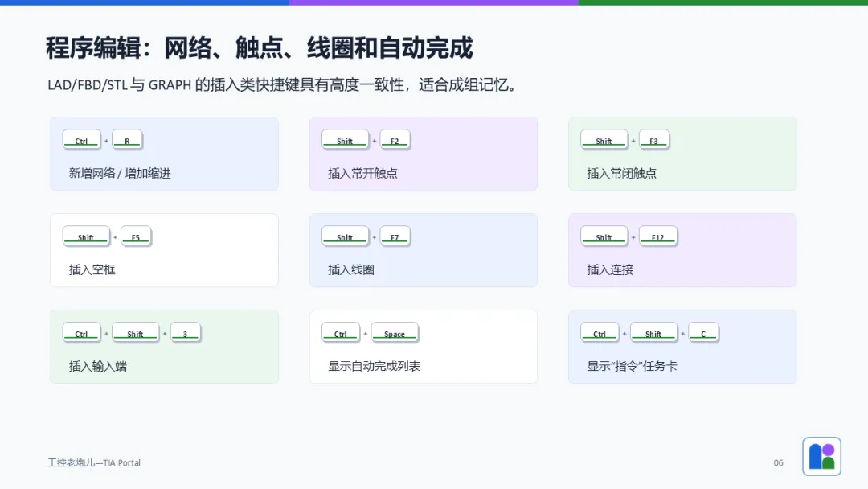Click the 'C' key cap
868x489 pixels.
(703, 333)
